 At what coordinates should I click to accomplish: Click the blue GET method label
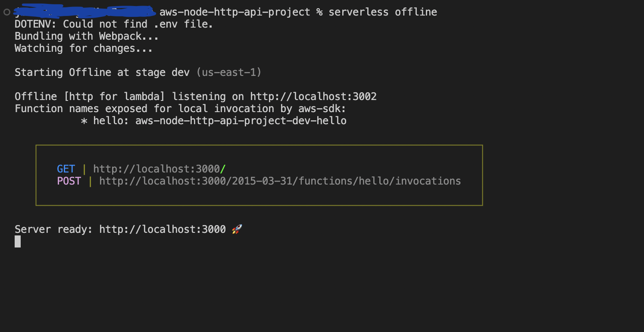coord(66,169)
